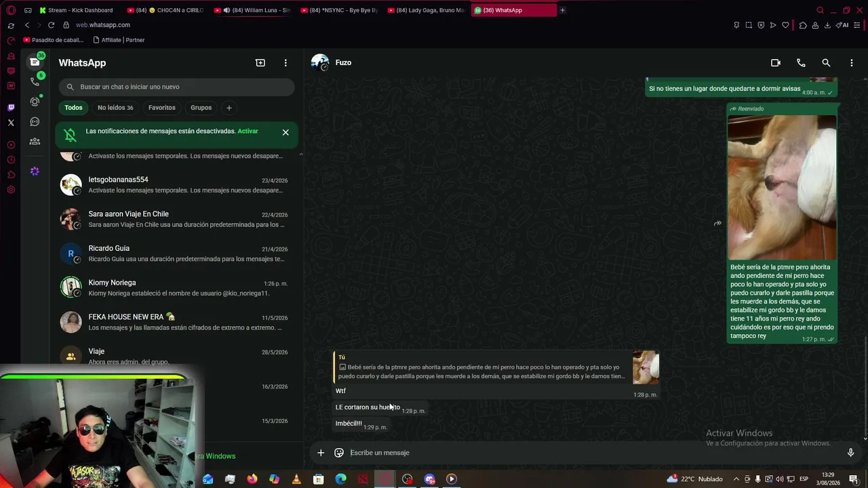Open the Opera main menu logo
The height and width of the screenshot is (488, 868).
coord(11,10)
